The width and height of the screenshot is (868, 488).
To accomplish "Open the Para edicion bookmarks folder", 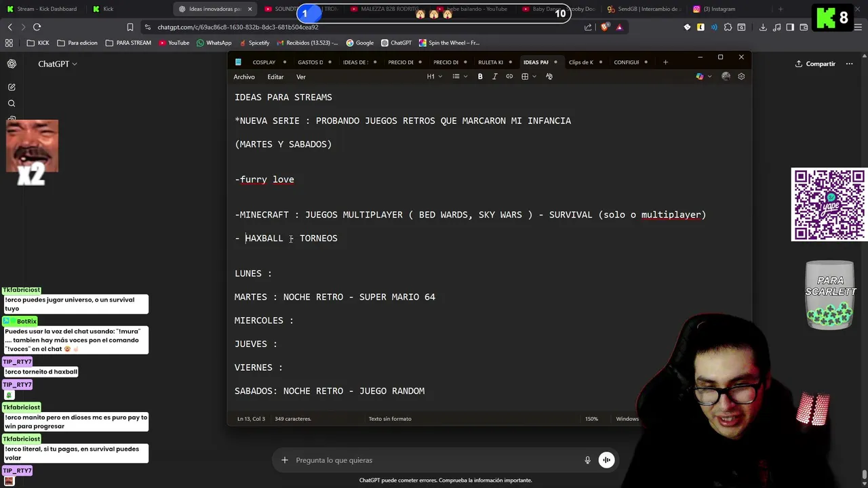I will click(77, 43).
